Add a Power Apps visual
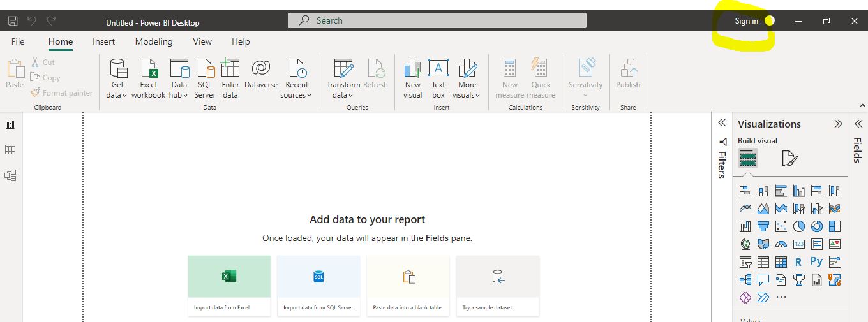 pyautogui.click(x=745, y=297)
